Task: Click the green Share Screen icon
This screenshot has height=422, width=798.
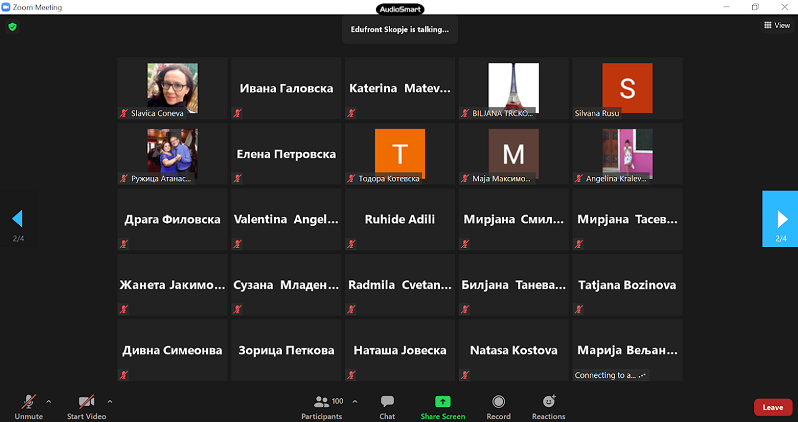Action: point(442,404)
